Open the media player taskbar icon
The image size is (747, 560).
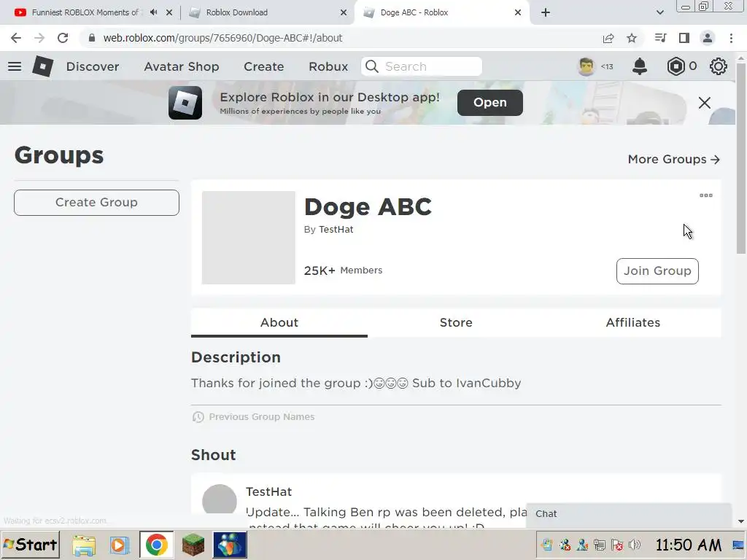120,545
